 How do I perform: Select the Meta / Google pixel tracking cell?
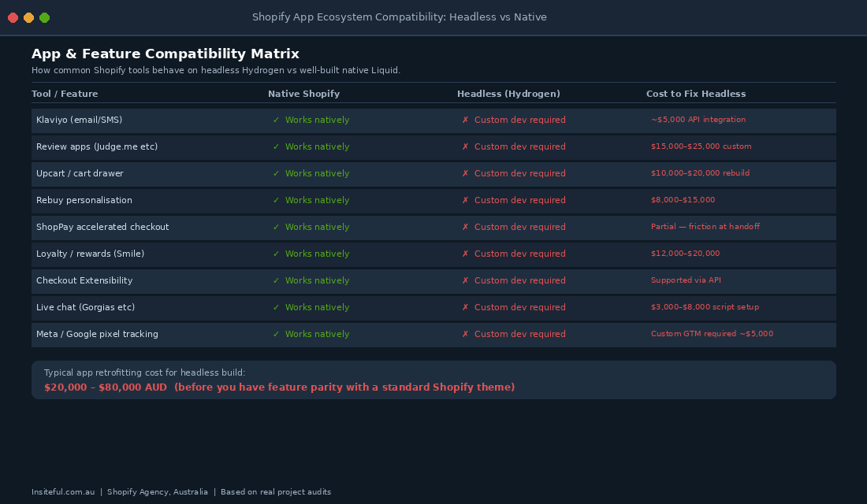click(x=97, y=335)
